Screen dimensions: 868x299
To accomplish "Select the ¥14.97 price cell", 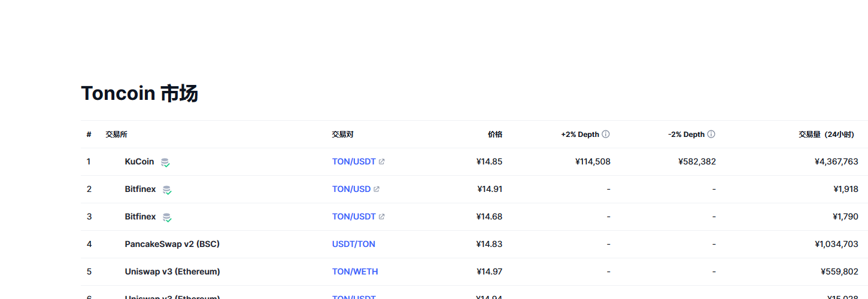I will pos(489,271).
